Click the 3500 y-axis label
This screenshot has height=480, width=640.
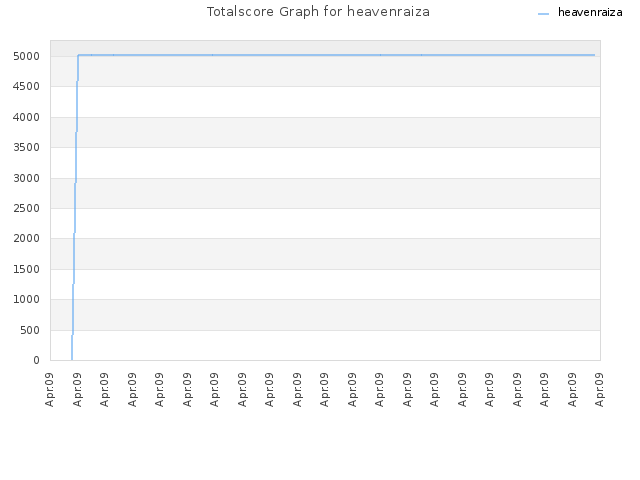[27, 147]
